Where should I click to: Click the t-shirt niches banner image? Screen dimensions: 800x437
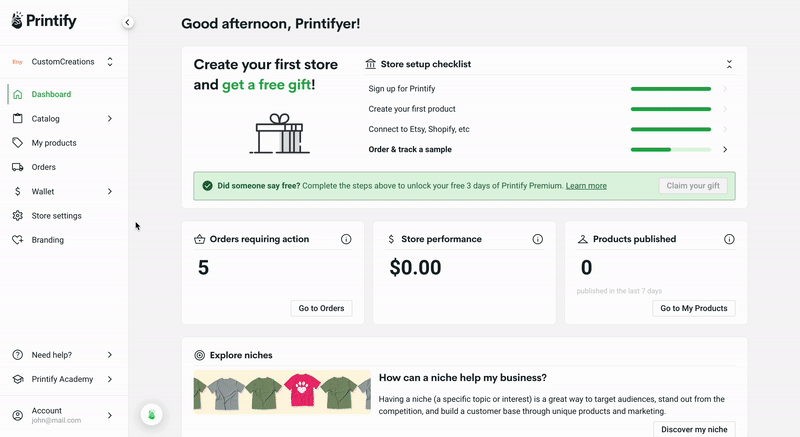(x=282, y=392)
